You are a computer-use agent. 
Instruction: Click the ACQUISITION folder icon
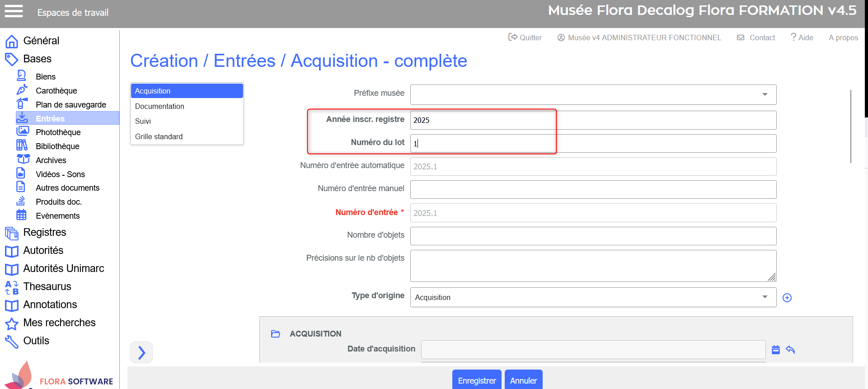276,334
